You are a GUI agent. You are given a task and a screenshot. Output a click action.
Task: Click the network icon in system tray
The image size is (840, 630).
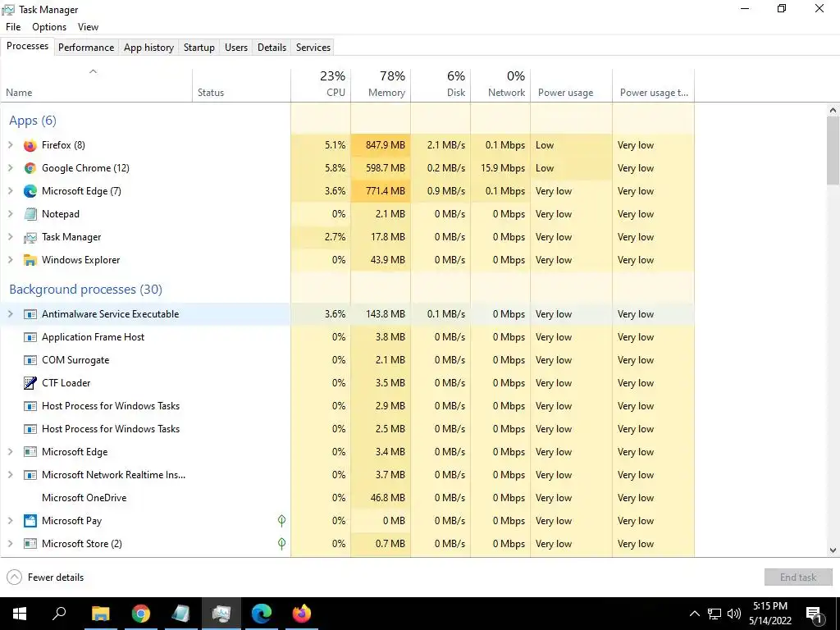coord(714,614)
